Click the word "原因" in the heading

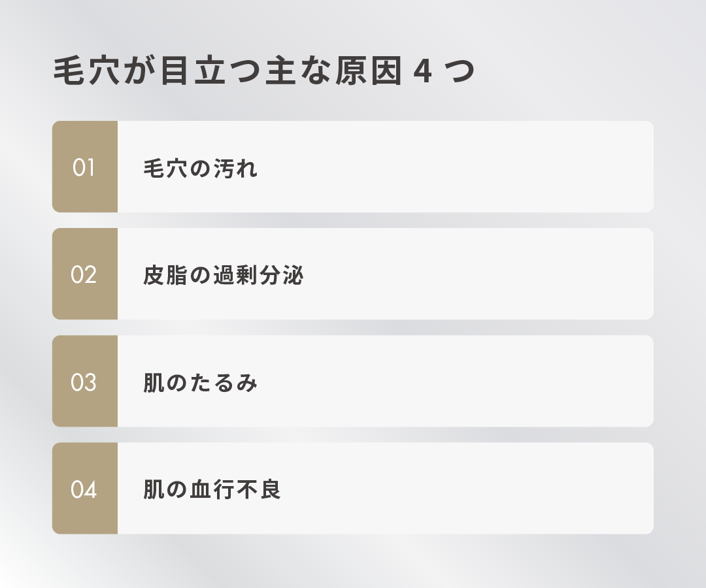366,73
